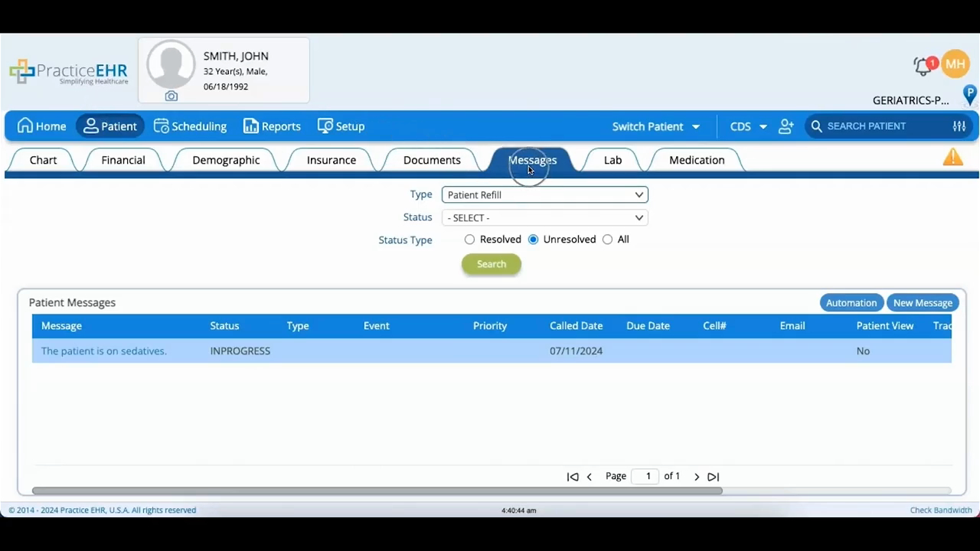Image resolution: width=980 pixels, height=551 pixels.
Task: Go to previous page of messages
Action: pos(590,477)
